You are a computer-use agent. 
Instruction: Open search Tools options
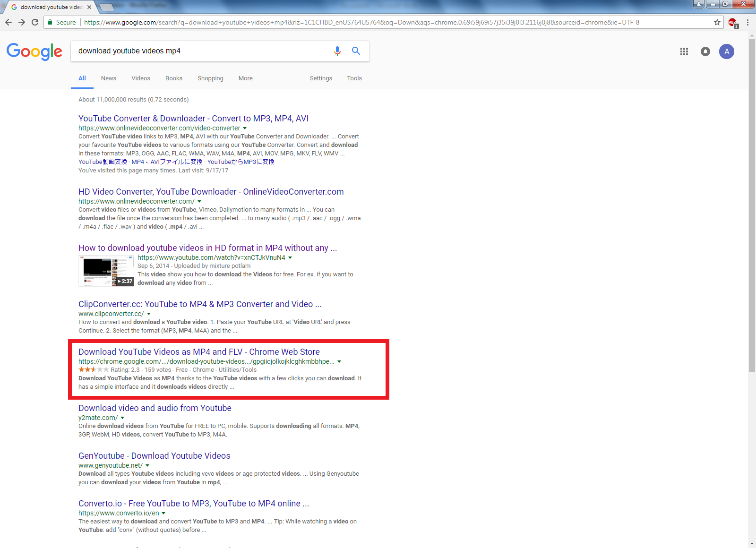[x=354, y=78]
